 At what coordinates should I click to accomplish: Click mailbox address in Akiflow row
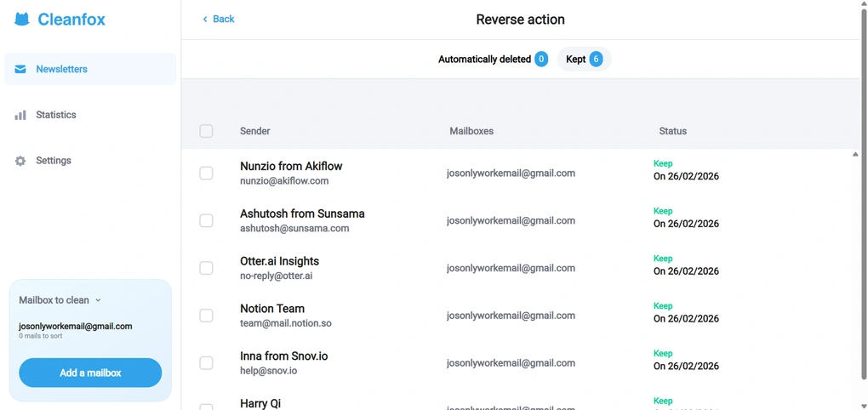click(511, 174)
